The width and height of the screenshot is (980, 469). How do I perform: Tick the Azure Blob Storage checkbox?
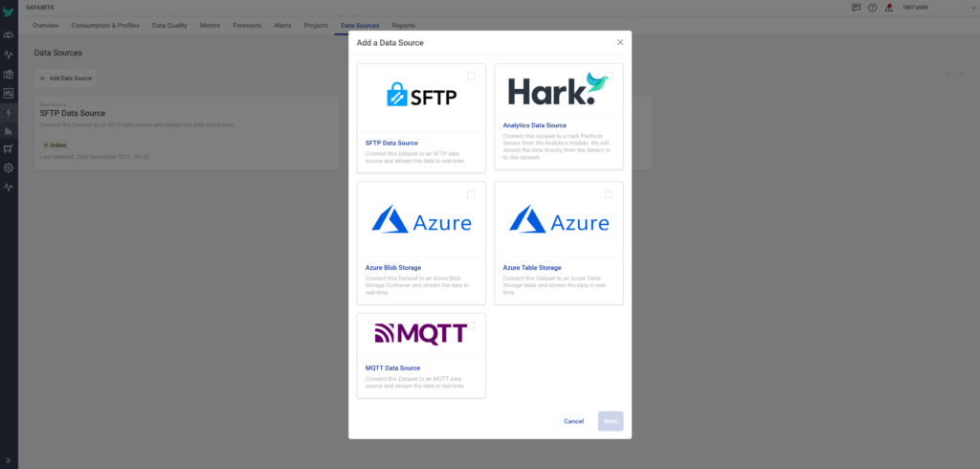(x=471, y=194)
